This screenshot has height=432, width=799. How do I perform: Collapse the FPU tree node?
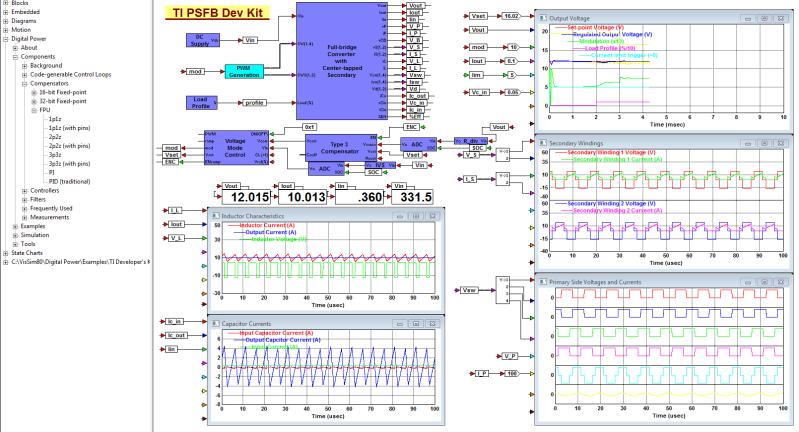click(x=34, y=110)
